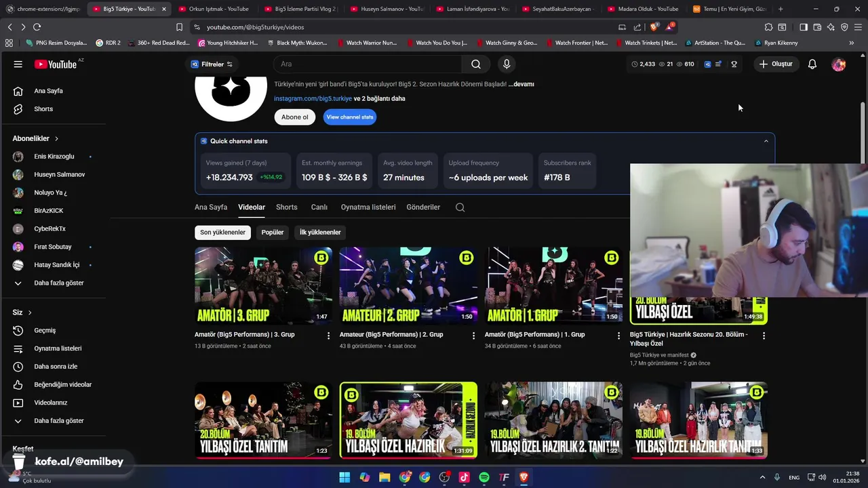Open the YouTube hamburger guide menu
Image resolution: width=868 pixels, height=488 pixels.
pos(18,64)
